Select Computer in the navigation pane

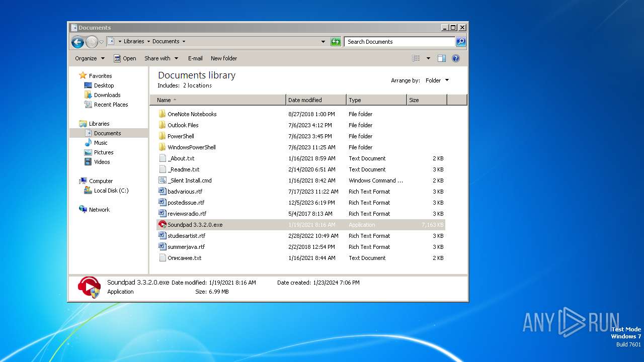pos(96,181)
